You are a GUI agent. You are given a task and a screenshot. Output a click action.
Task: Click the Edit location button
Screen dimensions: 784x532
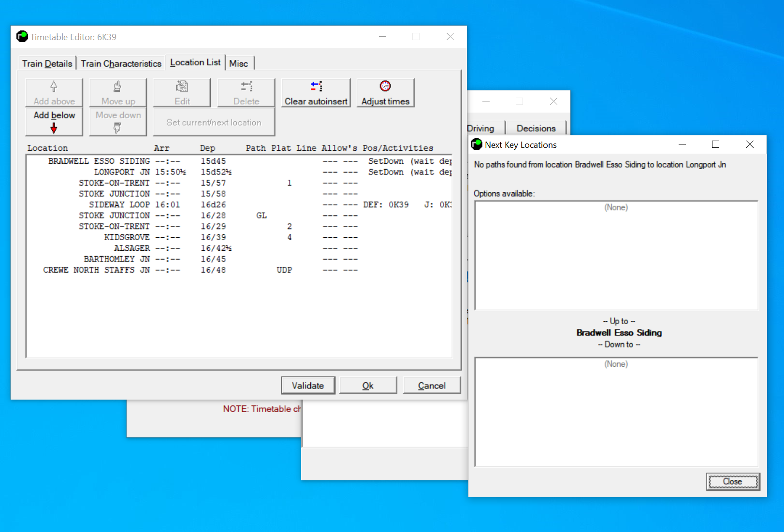[x=182, y=93]
